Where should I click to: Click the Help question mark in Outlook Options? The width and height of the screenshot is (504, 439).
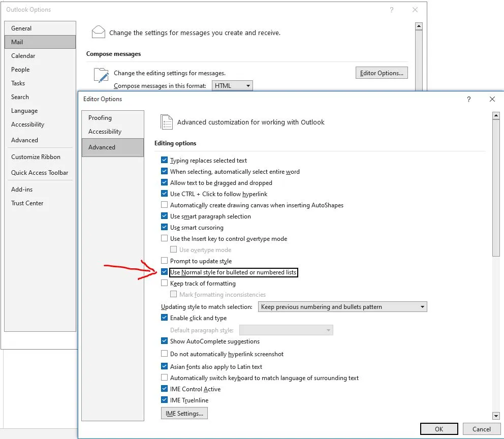click(391, 10)
